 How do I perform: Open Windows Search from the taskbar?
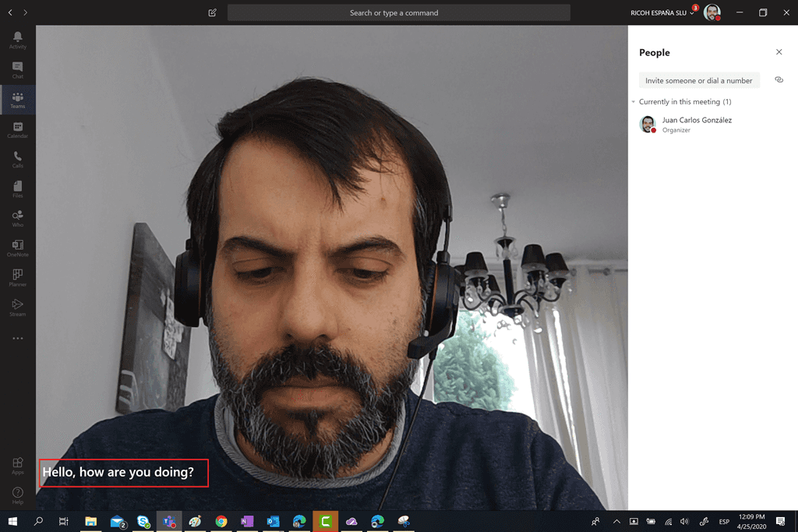pyautogui.click(x=38, y=521)
